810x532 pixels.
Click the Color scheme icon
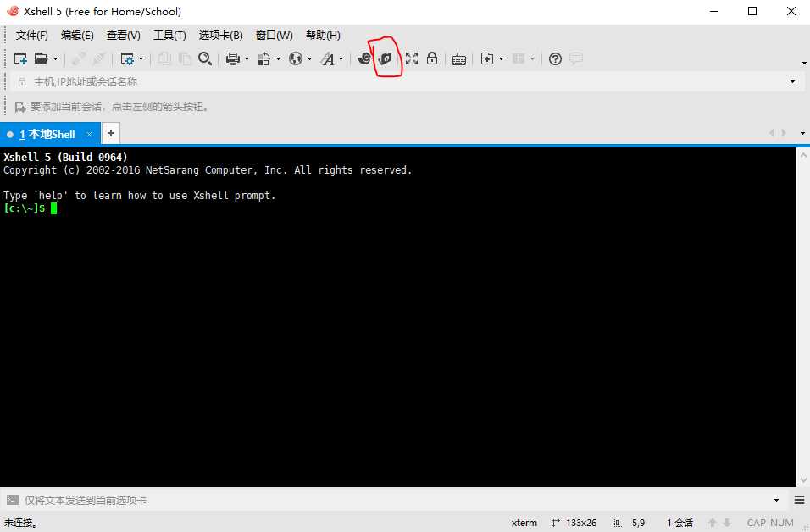pyautogui.click(x=264, y=58)
